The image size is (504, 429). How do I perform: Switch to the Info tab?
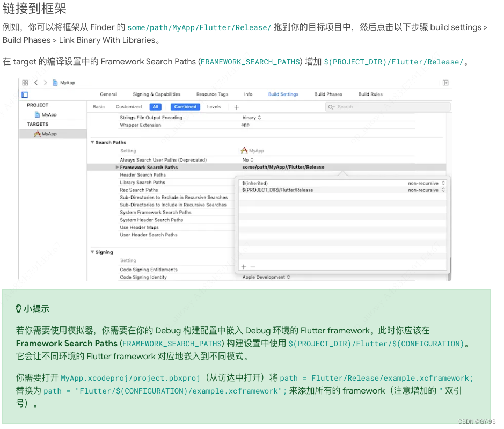pos(248,94)
